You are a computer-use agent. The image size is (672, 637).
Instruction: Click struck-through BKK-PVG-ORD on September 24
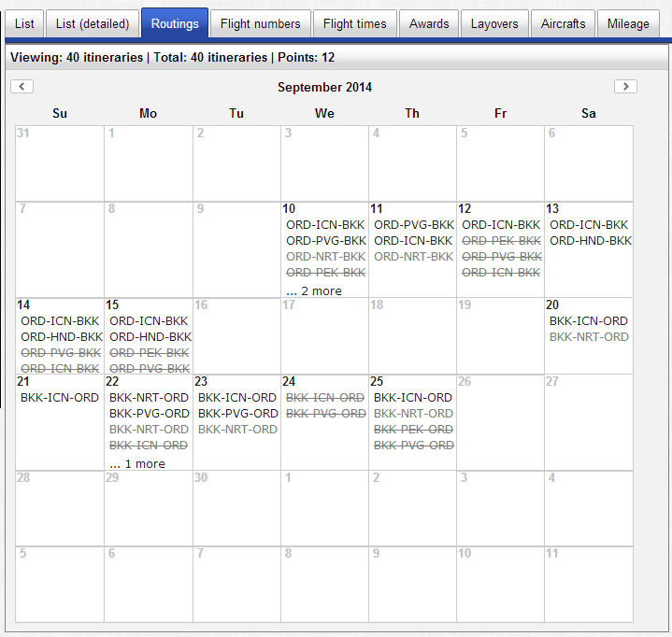coord(325,414)
